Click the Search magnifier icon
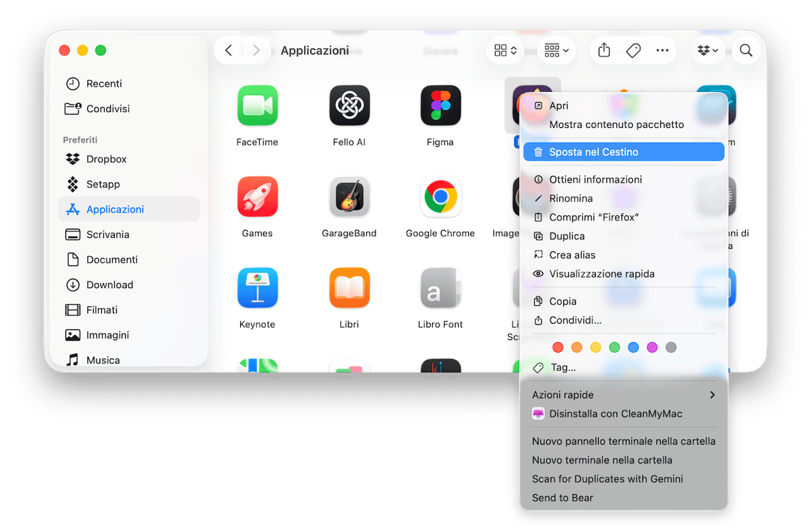Image resolution: width=811 pixels, height=532 pixels. 746,51
